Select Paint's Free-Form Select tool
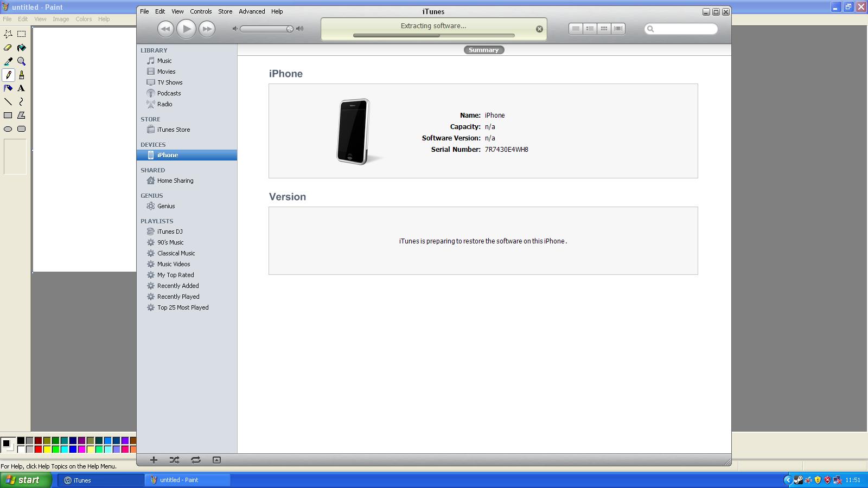868x488 pixels. coord(8,34)
